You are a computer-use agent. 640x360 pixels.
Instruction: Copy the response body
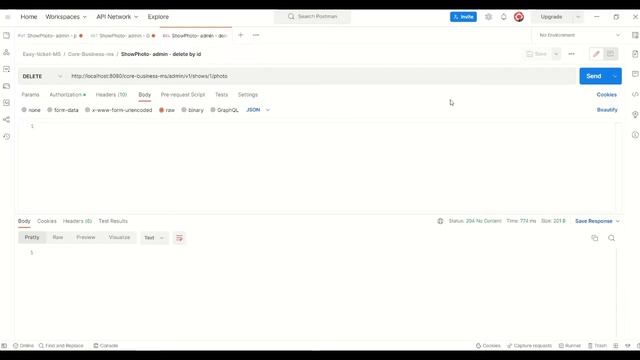(x=595, y=238)
